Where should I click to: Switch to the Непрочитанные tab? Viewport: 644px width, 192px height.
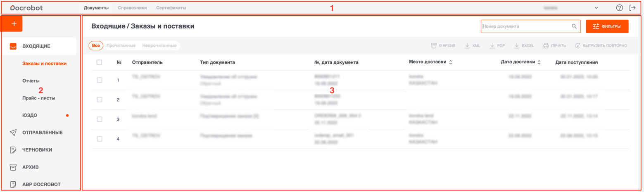[x=159, y=45]
